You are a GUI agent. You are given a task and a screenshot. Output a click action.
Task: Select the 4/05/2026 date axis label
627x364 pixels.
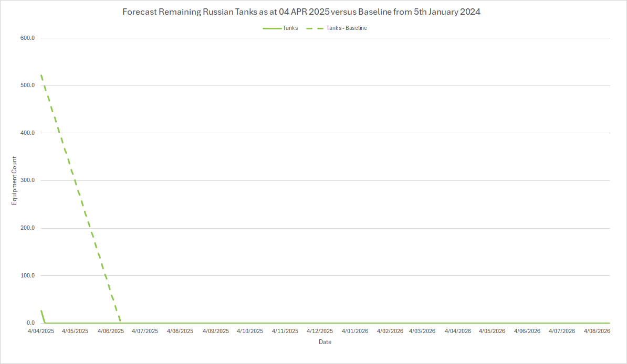click(x=492, y=331)
